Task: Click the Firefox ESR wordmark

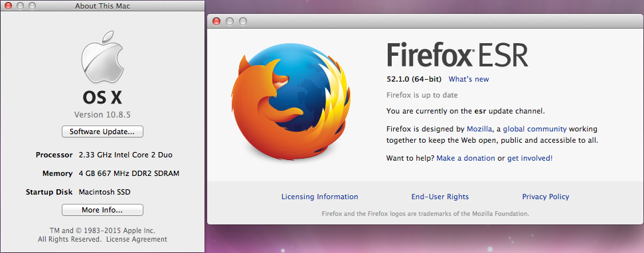Action: (x=457, y=55)
